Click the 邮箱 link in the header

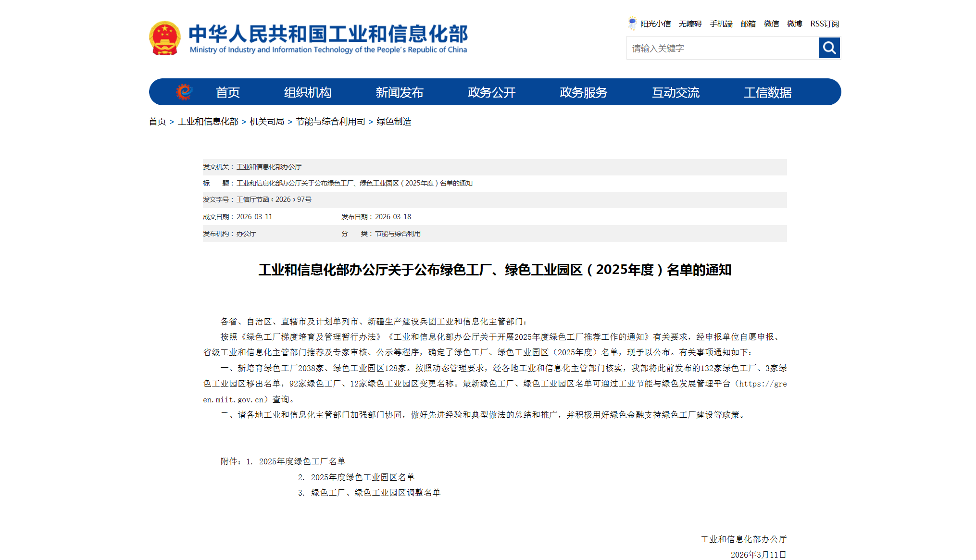pos(748,24)
